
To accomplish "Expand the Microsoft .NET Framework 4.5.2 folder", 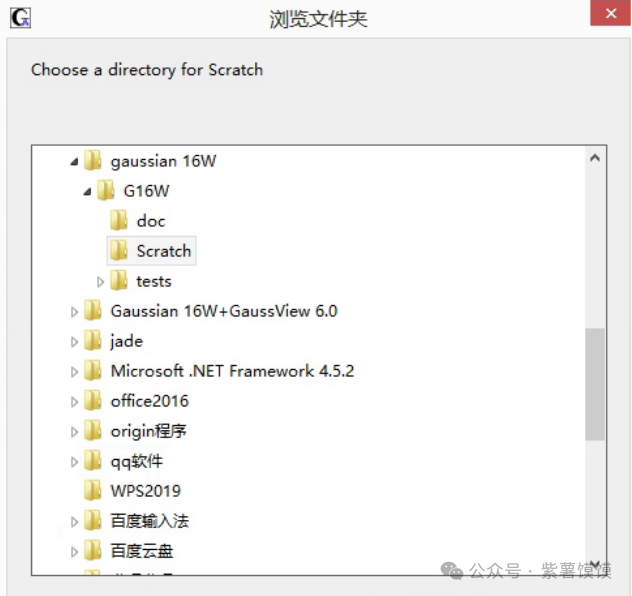I will 74,372.
